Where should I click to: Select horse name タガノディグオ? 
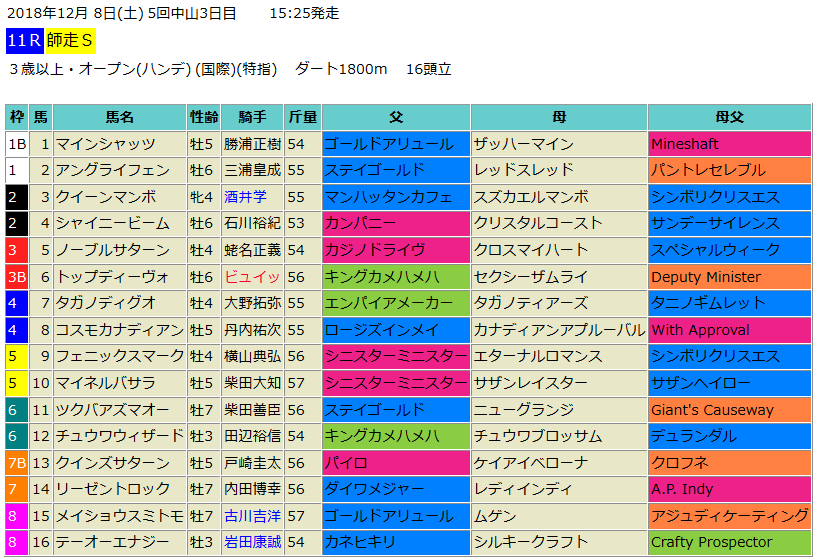pyautogui.click(x=106, y=303)
